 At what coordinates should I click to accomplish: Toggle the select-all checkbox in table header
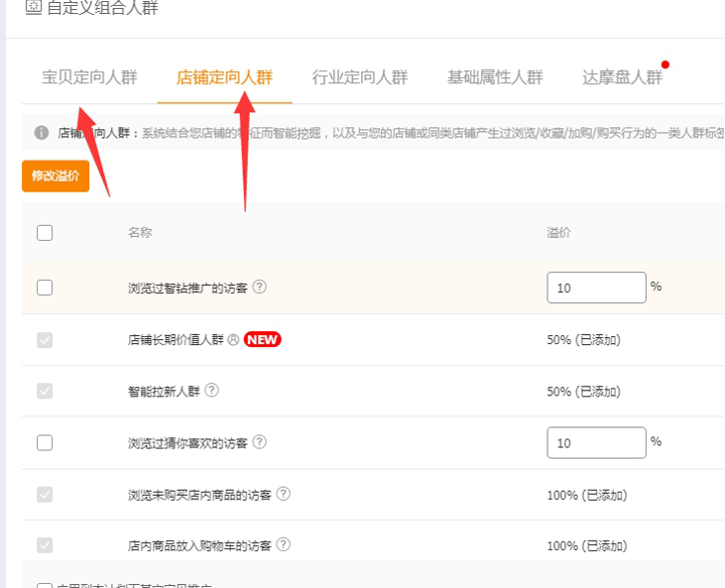[45, 233]
